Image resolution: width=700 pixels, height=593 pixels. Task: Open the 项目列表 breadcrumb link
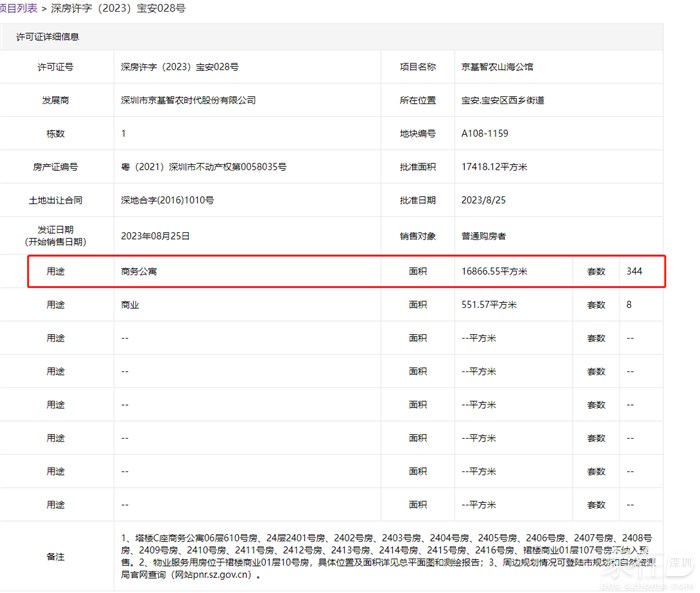[18, 8]
